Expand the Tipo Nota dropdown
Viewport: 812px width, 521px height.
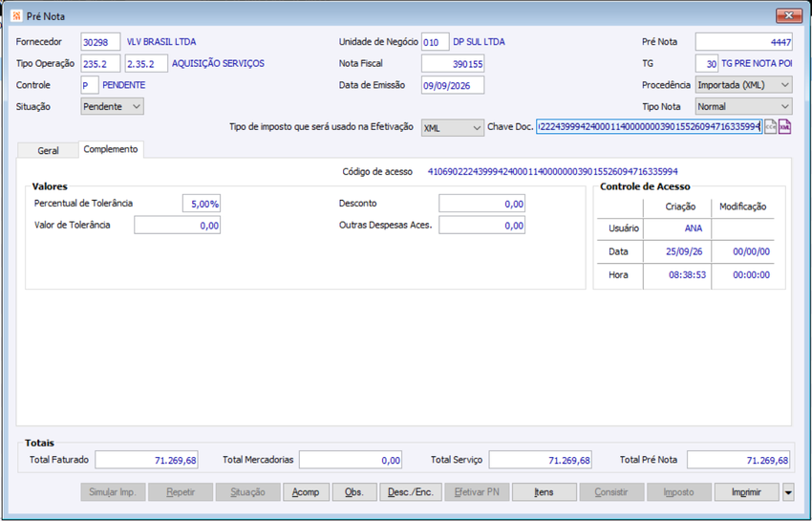[743, 106]
